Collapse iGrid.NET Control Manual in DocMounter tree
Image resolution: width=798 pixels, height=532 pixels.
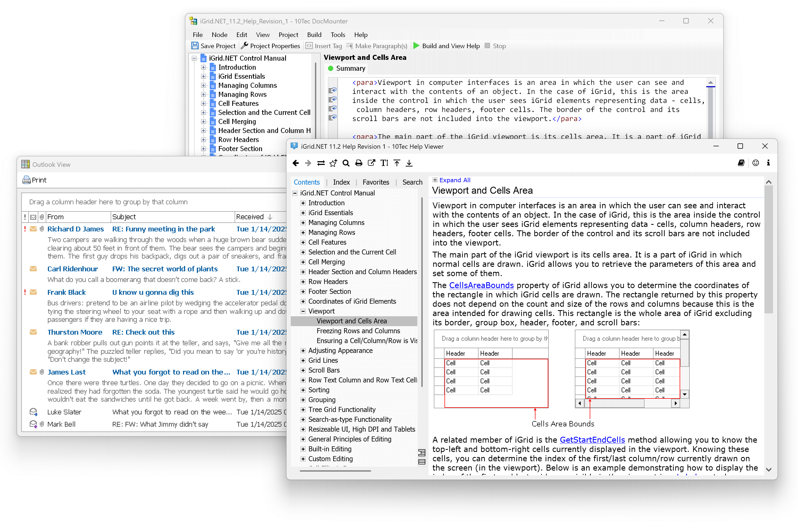(x=194, y=58)
